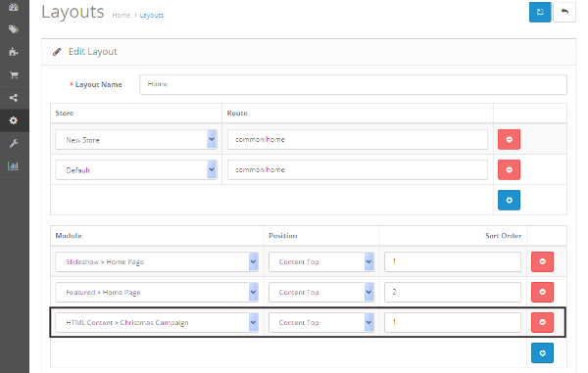Click the Position column header

(283, 236)
